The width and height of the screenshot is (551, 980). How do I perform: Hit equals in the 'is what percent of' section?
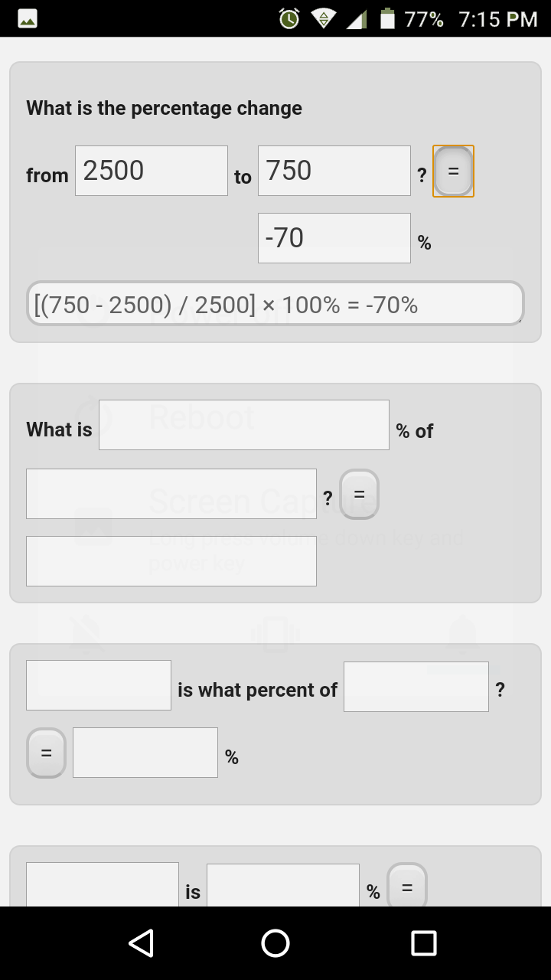[x=46, y=753]
